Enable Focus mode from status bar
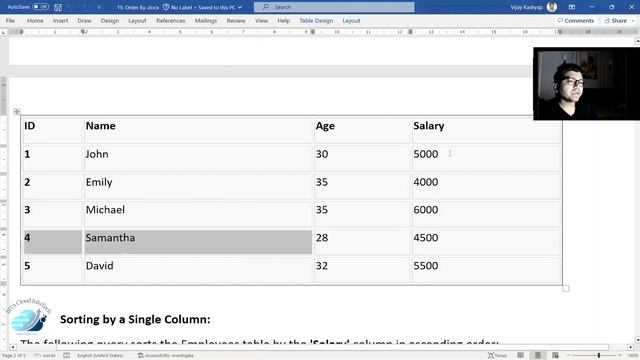 click(497, 356)
